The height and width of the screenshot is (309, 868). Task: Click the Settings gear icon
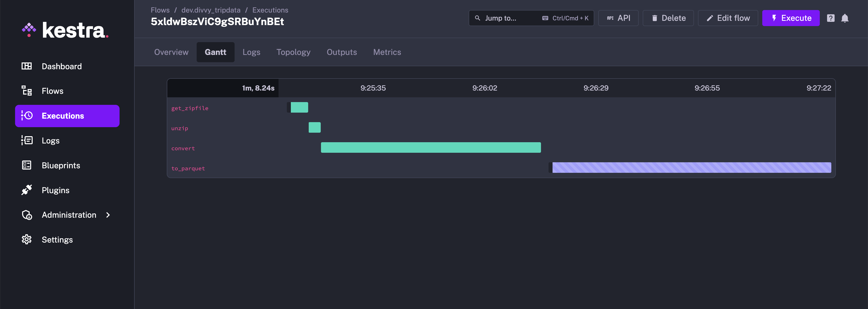pos(27,239)
